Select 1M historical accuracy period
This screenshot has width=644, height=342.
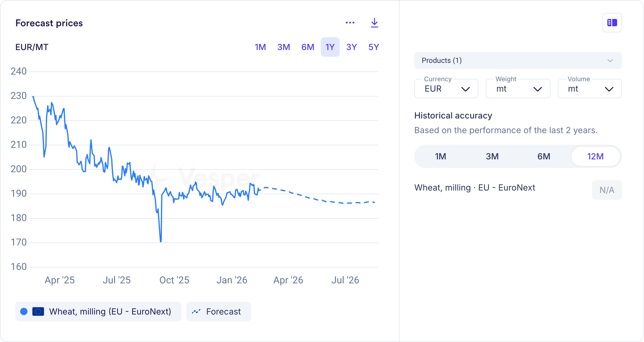click(440, 156)
